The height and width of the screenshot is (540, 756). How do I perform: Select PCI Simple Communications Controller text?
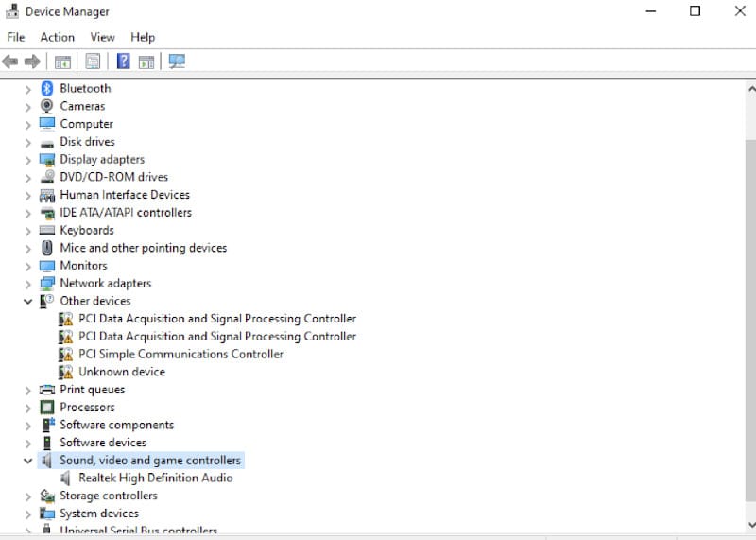[x=180, y=355]
